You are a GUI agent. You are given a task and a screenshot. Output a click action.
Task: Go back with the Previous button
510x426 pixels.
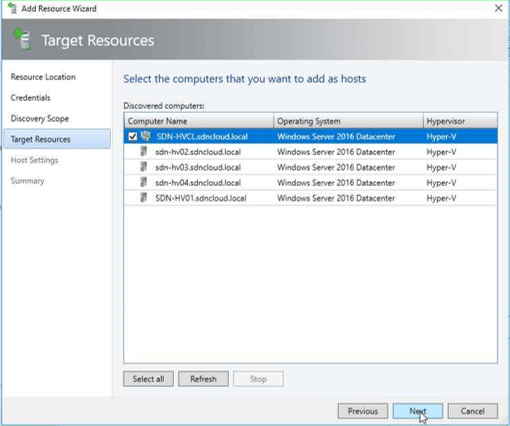(363, 411)
